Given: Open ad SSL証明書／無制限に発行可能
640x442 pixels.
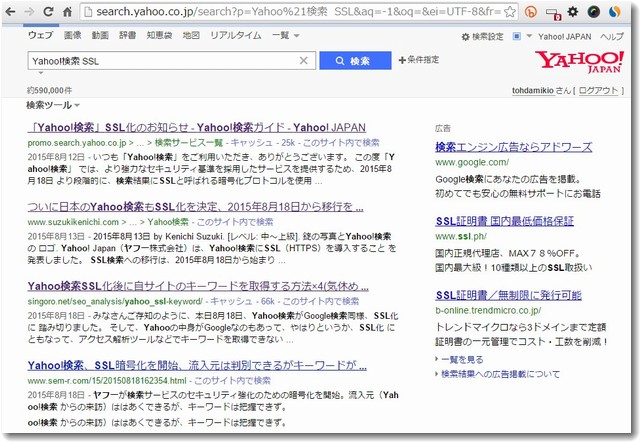Looking at the screenshot, I should coord(509,295).
